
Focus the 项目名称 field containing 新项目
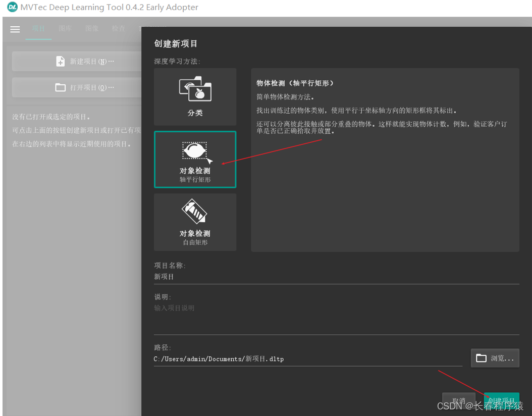337,277
